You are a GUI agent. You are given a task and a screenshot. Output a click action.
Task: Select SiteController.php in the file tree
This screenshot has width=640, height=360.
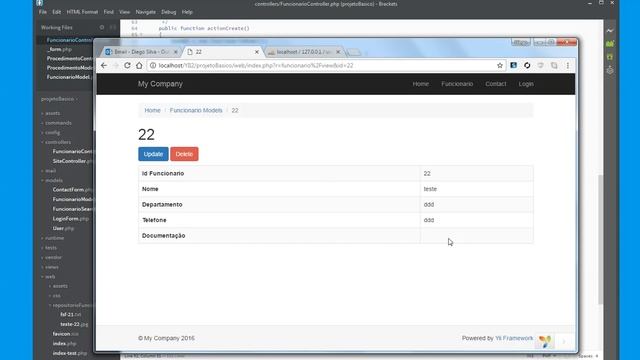(73, 161)
